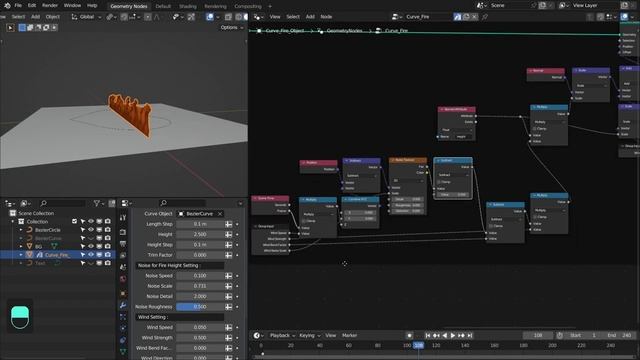
Task: Toggle the Collection exclude checkbox
Action: [x=74, y=222]
